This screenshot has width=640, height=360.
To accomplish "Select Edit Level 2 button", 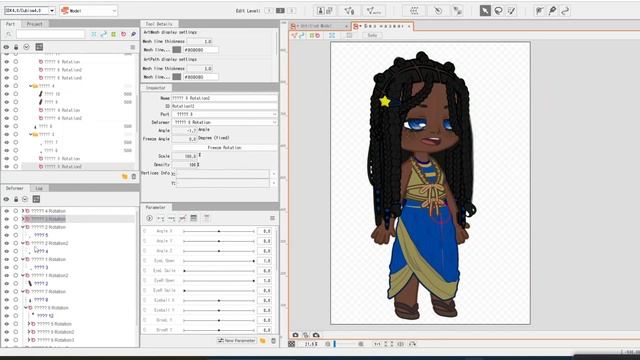I will [280, 11].
